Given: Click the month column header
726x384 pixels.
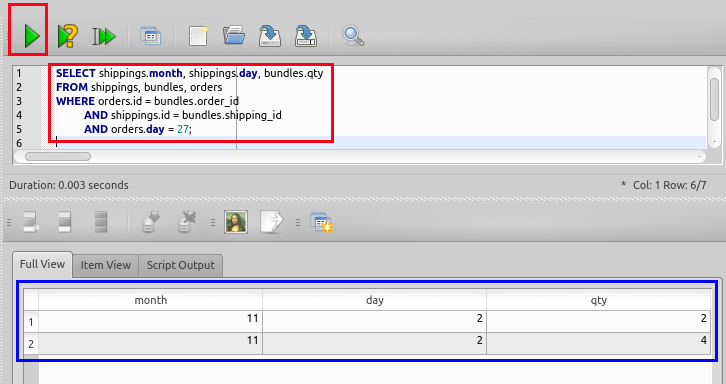Looking at the screenshot, I should tap(150, 300).
